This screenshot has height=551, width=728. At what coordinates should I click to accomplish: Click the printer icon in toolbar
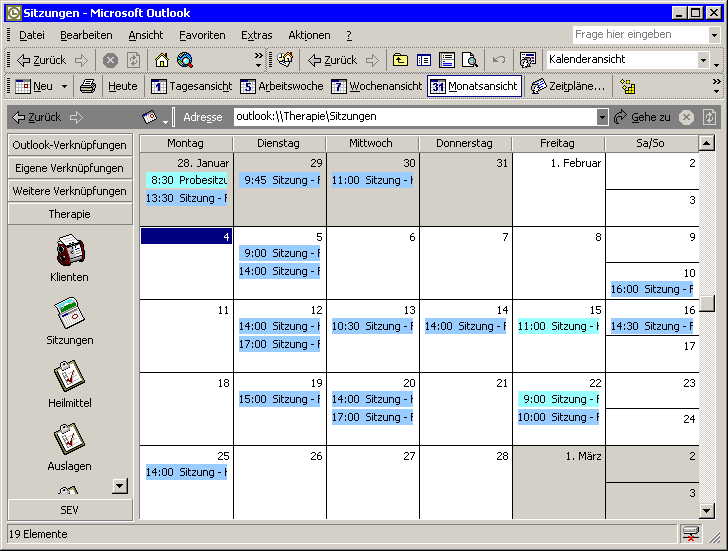[x=88, y=86]
